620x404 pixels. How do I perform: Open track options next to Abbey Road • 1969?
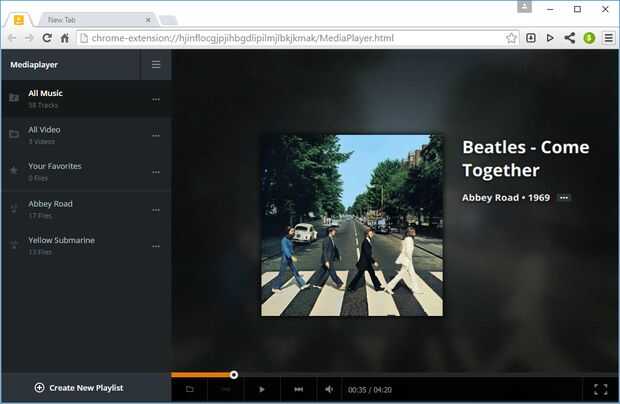[x=564, y=197]
